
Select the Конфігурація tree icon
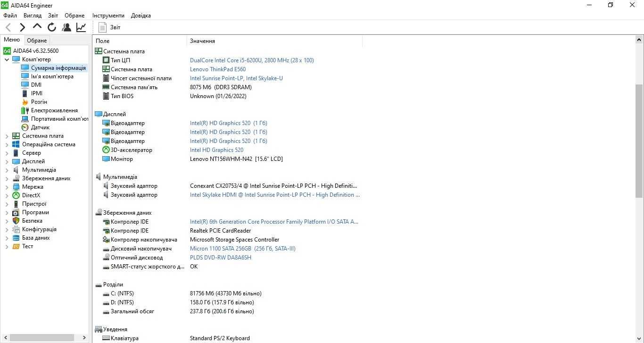pyautogui.click(x=16, y=229)
